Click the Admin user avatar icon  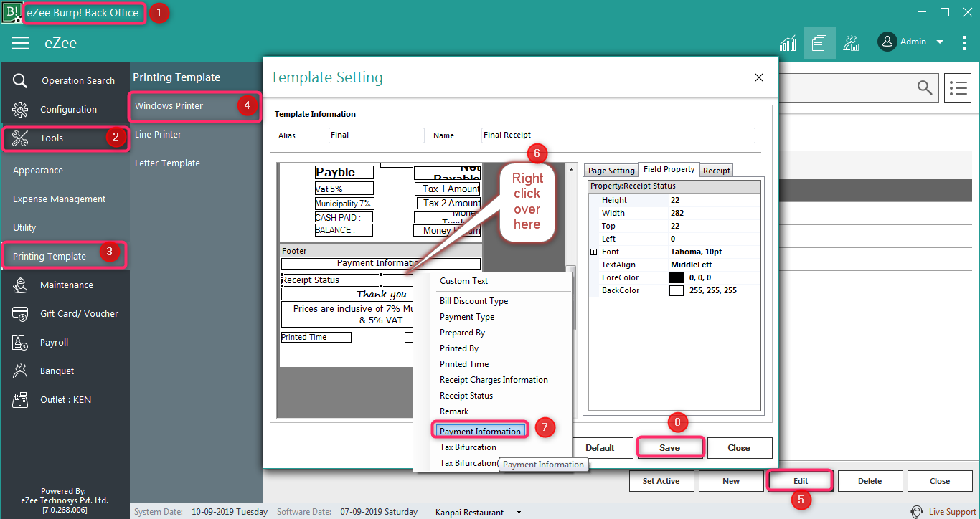(887, 42)
